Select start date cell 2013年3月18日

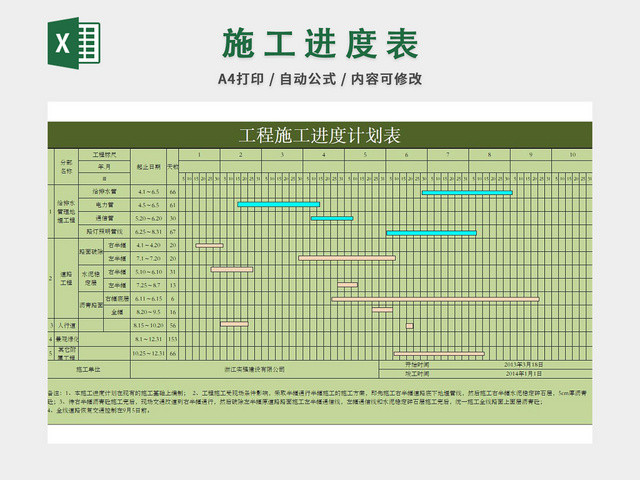pyautogui.click(x=524, y=364)
